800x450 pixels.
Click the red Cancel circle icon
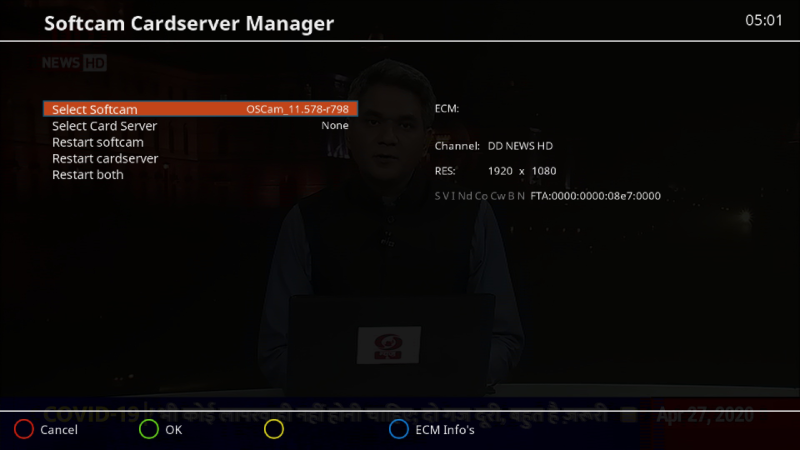tap(23, 429)
